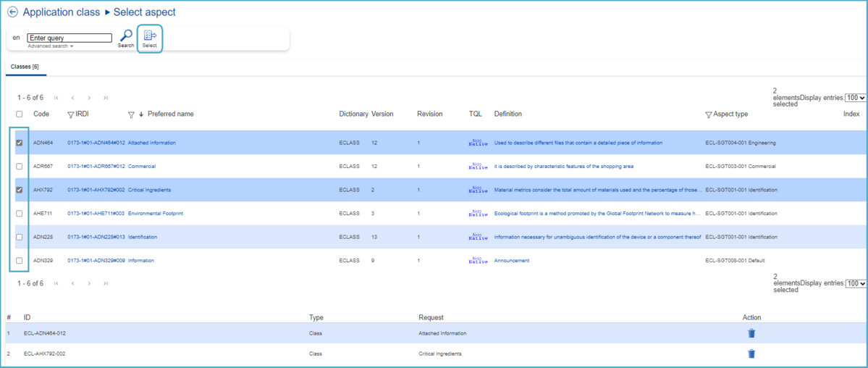
Task: Uncheck the ADN464 Attached Information row
Action: click(20, 143)
